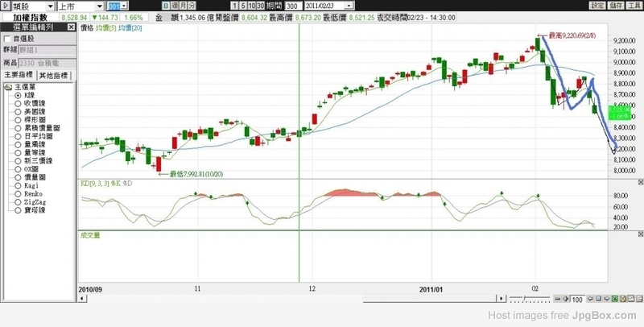This screenshot has width=644, height=327.
Task: Select the daily (日) period button
Action: (x=166, y=5)
